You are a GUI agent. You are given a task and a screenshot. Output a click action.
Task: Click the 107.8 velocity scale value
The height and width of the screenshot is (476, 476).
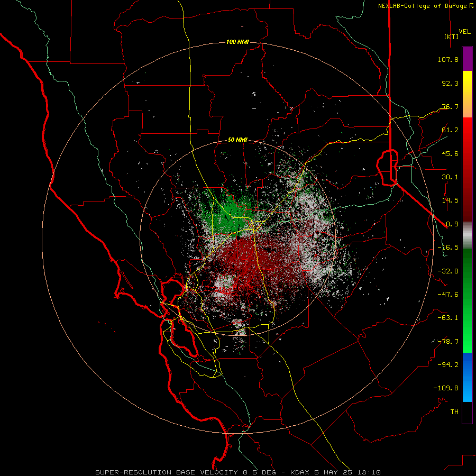pyautogui.click(x=448, y=59)
